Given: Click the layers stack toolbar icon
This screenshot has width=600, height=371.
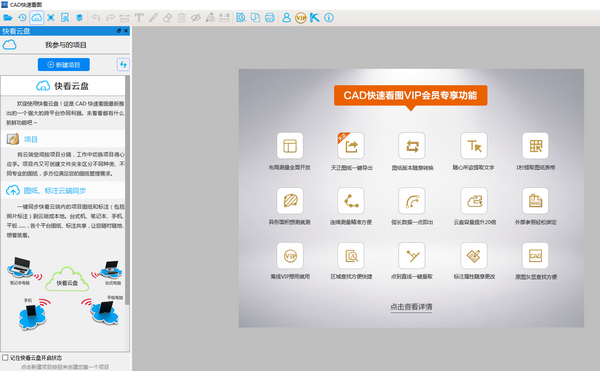Looking at the screenshot, I should (x=80, y=18).
